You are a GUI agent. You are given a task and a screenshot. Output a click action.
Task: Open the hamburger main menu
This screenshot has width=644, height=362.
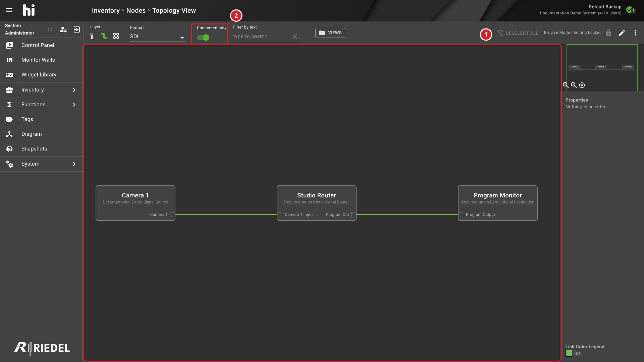tap(9, 10)
